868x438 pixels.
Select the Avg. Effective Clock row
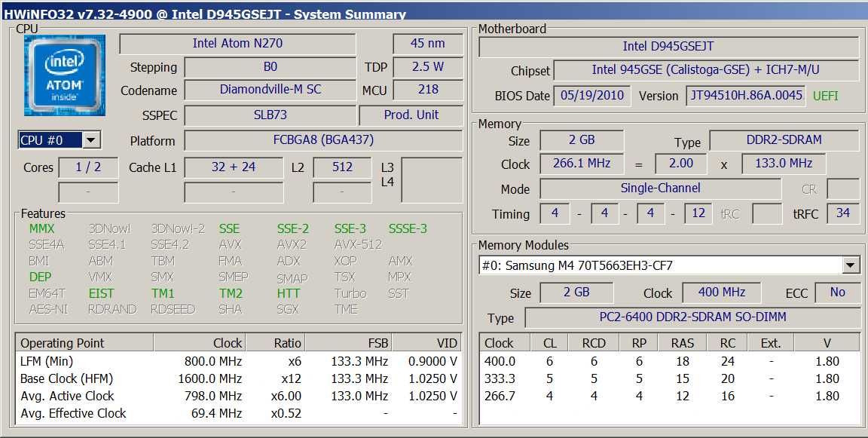tap(239, 413)
